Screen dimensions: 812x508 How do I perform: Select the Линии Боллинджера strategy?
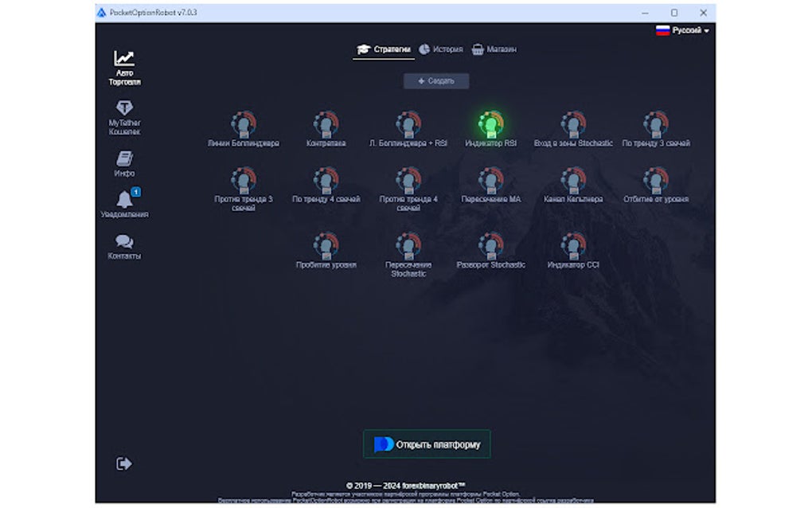[x=242, y=123]
